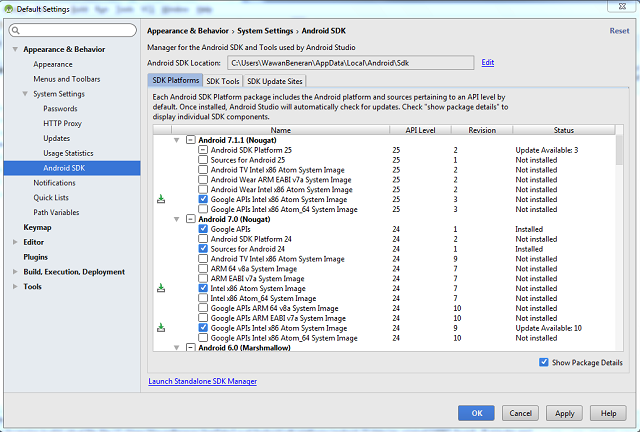
Task: Open Path Variables settings
Action: [56, 212]
